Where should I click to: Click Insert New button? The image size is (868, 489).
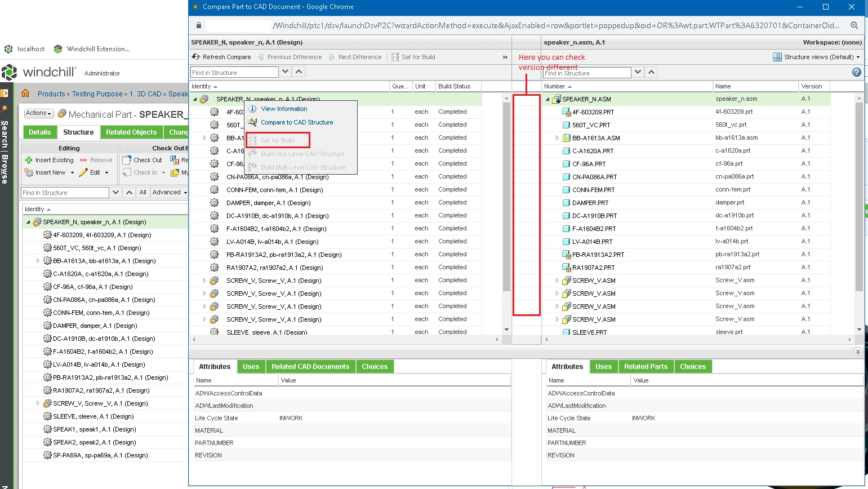50,172
